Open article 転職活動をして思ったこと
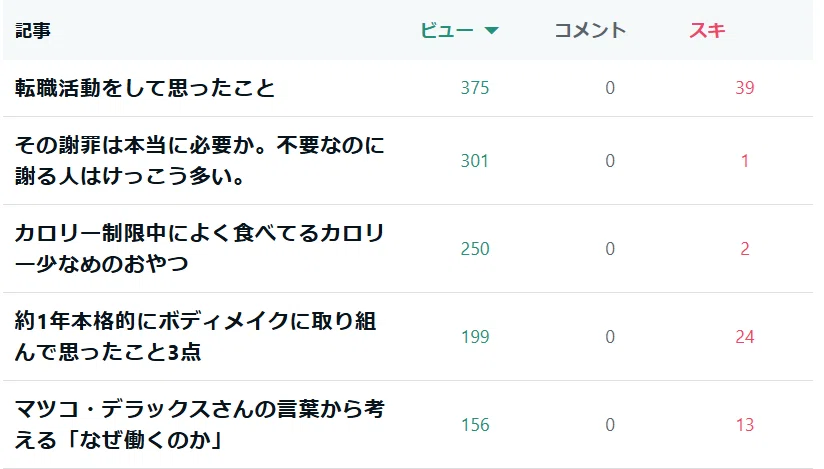824x469 pixels. pos(145,88)
